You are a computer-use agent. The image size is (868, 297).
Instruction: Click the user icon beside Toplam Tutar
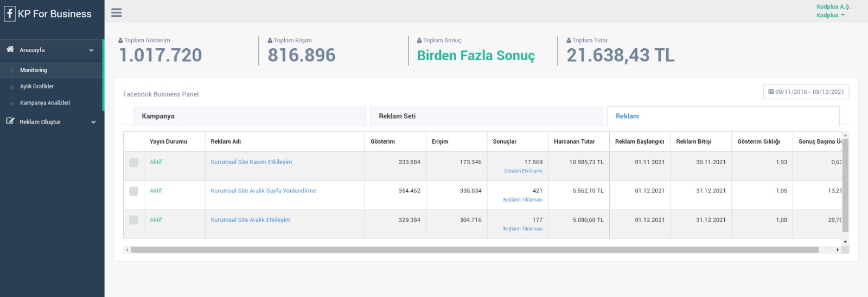569,41
